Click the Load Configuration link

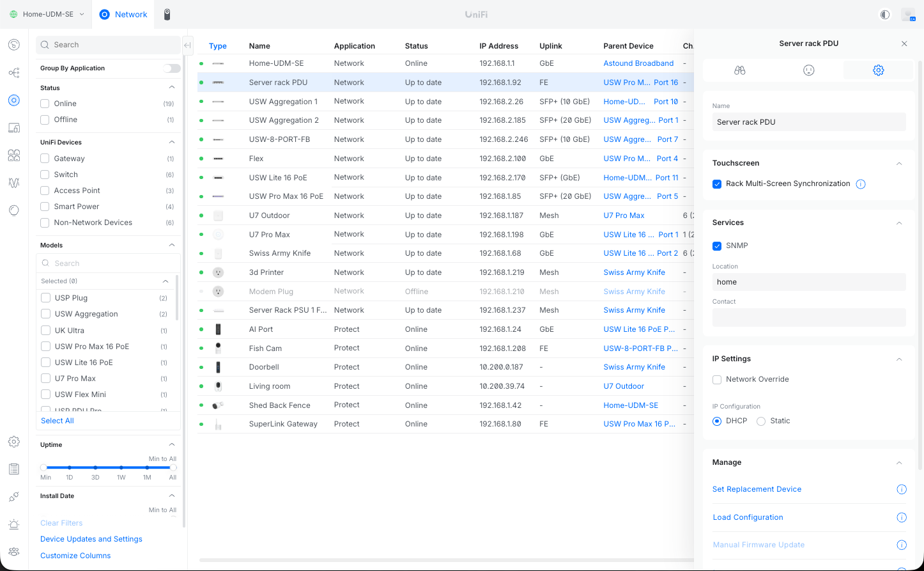748,517
